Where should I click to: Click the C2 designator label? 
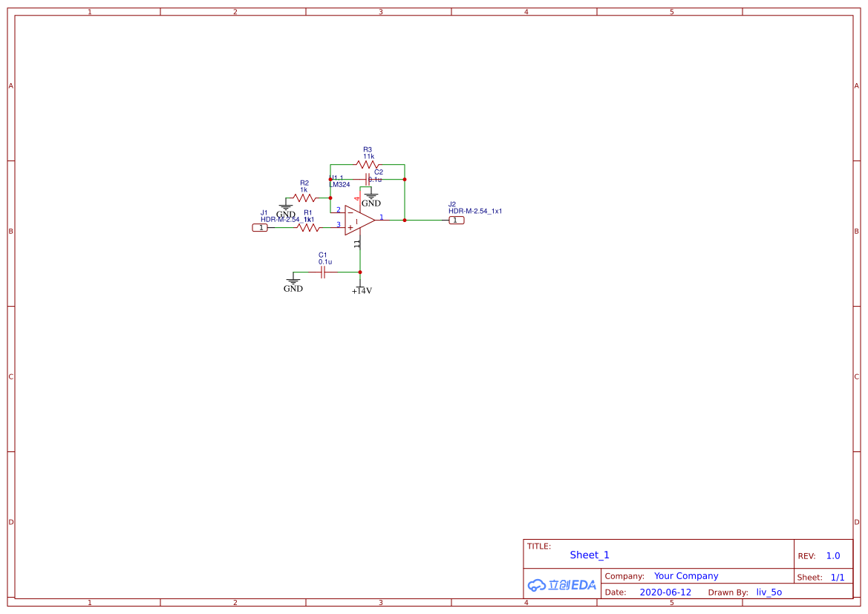tap(379, 172)
